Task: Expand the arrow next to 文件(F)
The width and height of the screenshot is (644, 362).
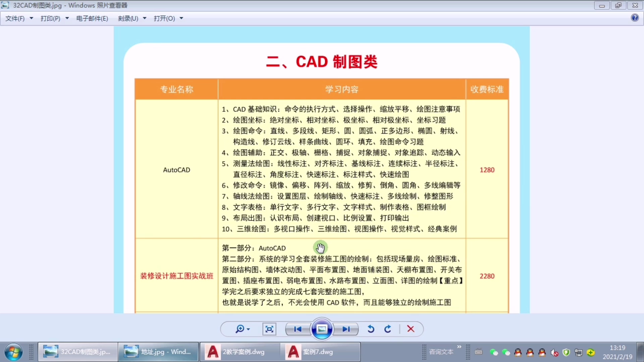Action: click(x=32, y=18)
